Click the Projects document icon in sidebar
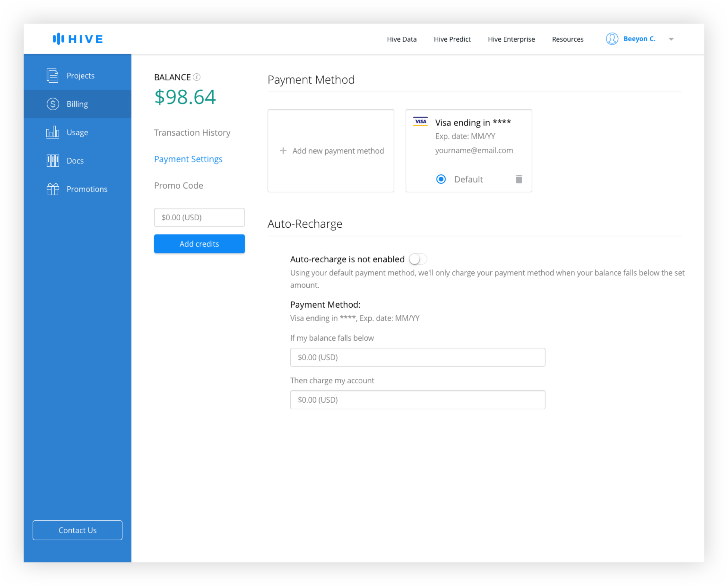 [x=52, y=76]
